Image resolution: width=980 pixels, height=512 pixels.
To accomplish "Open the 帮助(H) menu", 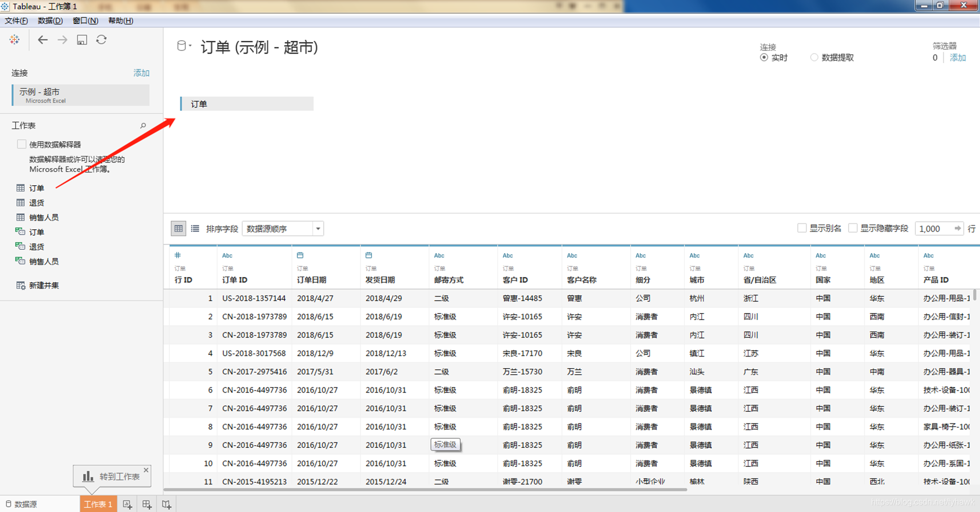I will pos(121,21).
